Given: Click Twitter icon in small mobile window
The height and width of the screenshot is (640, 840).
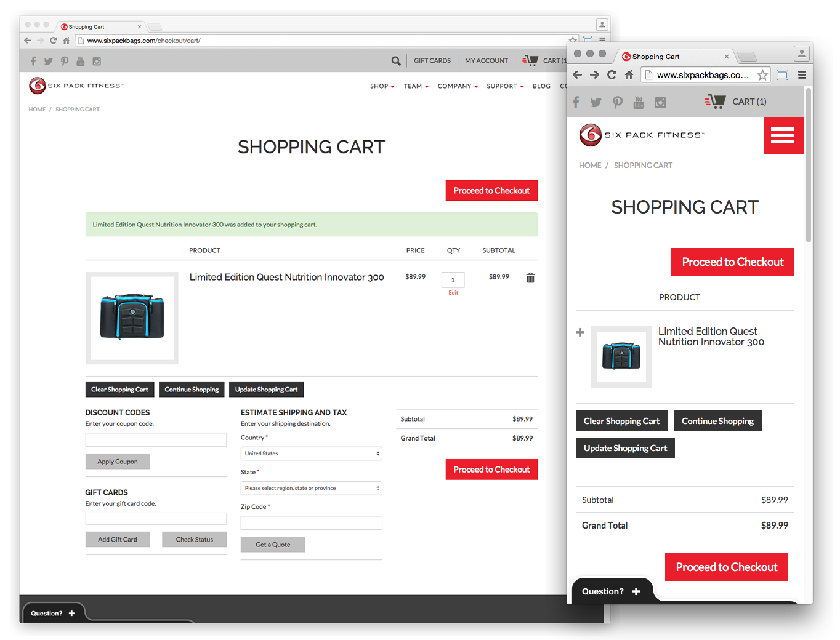Looking at the screenshot, I should (596, 102).
